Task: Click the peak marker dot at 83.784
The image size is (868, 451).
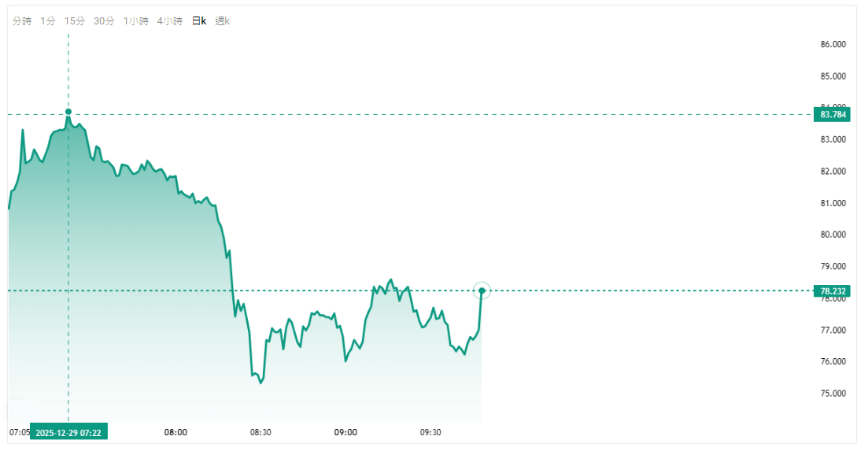Action: click(x=68, y=112)
